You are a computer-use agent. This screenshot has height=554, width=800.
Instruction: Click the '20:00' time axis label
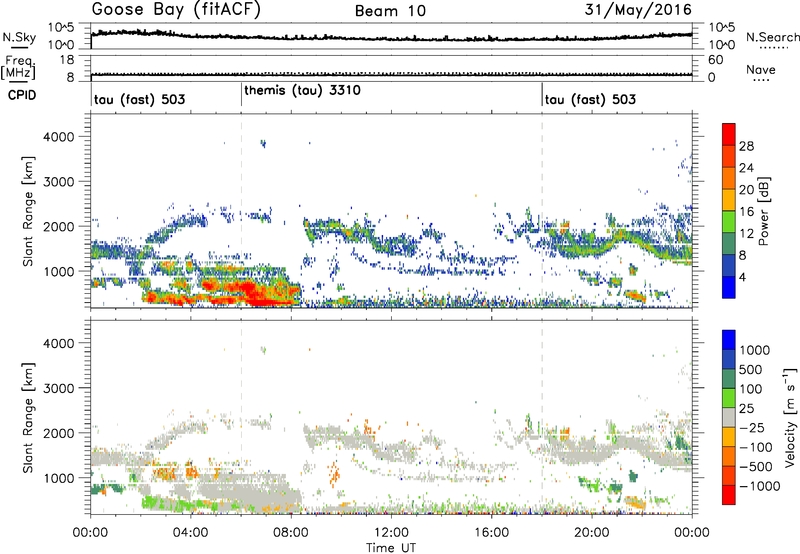pyautogui.click(x=592, y=533)
